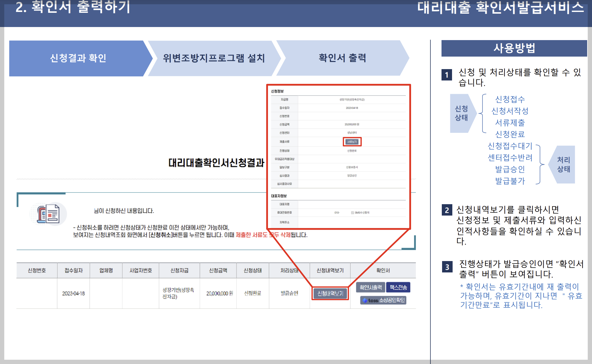The height and width of the screenshot is (364, 592).
Task: Click the 발급승인 status text in table
Action: [289, 293]
